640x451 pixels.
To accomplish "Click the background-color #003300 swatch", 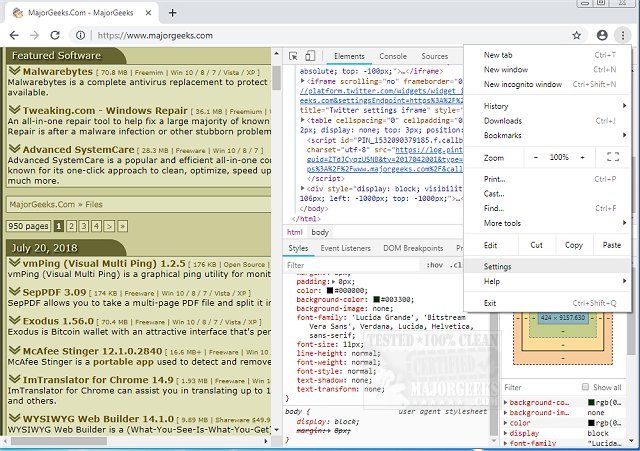I will click(376, 299).
